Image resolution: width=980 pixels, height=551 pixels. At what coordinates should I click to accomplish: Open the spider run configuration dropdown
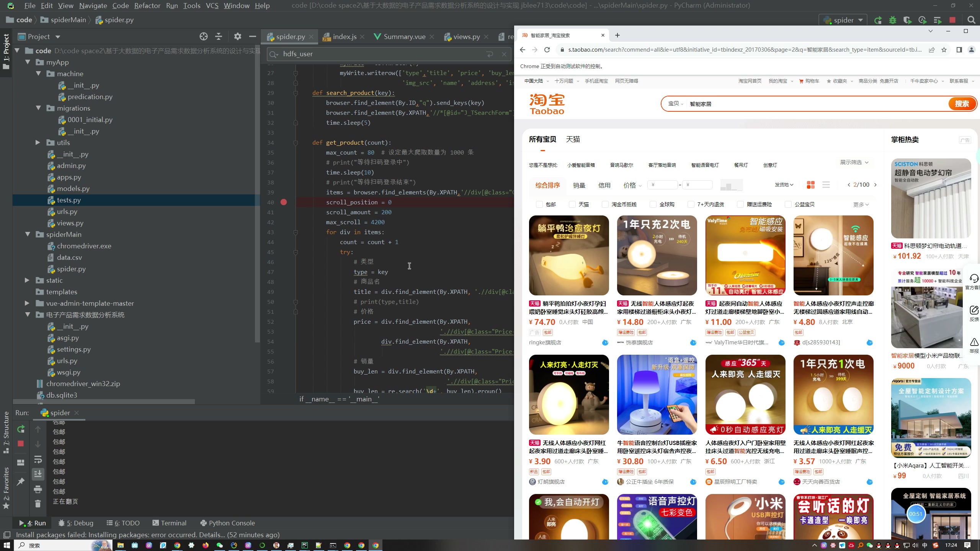843,20
